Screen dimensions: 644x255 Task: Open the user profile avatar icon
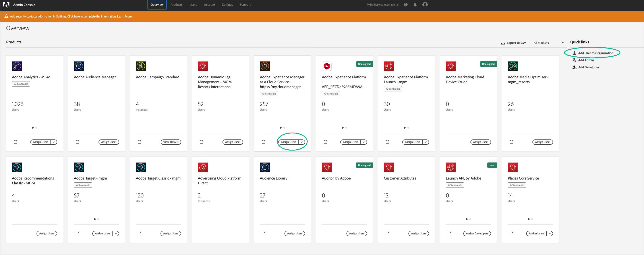pos(425,5)
